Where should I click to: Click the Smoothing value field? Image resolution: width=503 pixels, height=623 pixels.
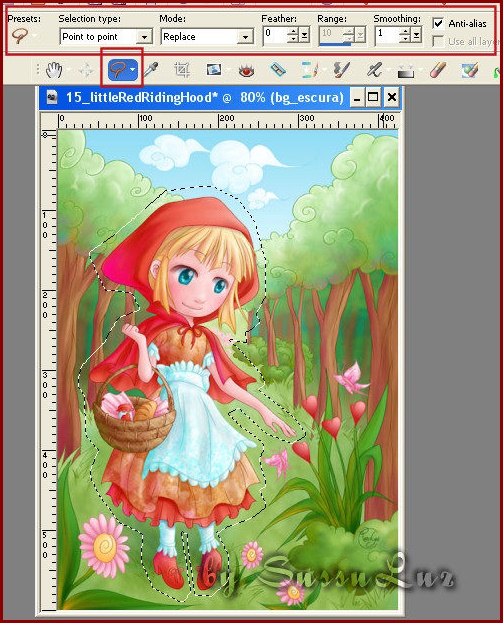pyautogui.click(x=387, y=35)
